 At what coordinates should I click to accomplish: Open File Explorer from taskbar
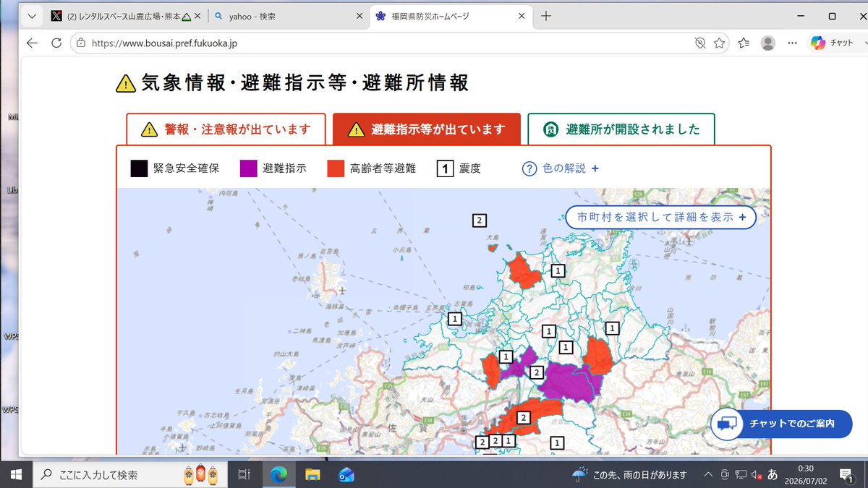(x=312, y=474)
